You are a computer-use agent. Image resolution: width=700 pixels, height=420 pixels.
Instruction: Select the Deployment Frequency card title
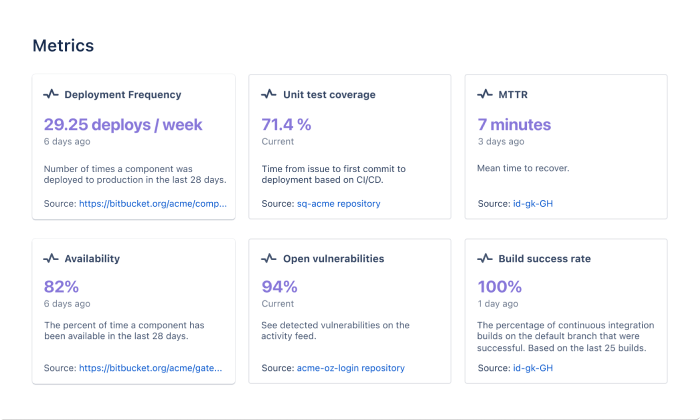pos(123,95)
